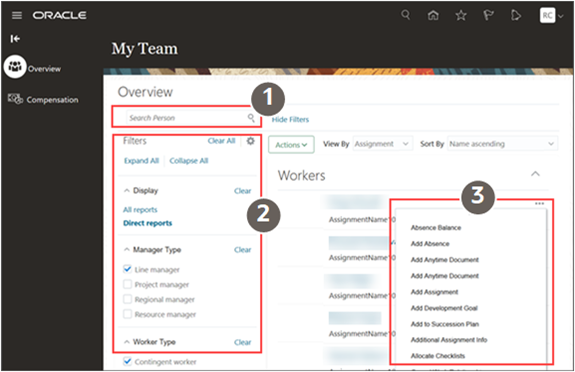Clear the Worker Type filter
The width and height of the screenshot is (575, 372).
click(242, 342)
